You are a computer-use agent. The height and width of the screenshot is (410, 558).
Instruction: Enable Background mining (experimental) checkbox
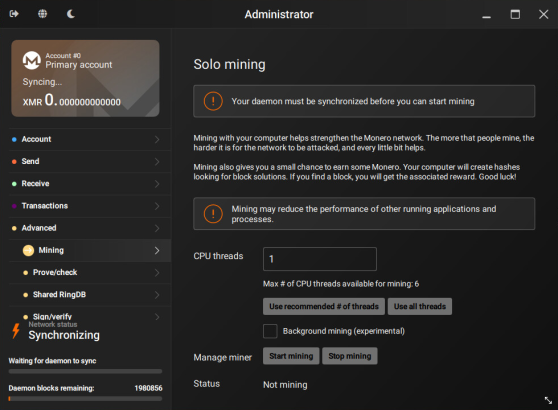[x=270, y=331]
